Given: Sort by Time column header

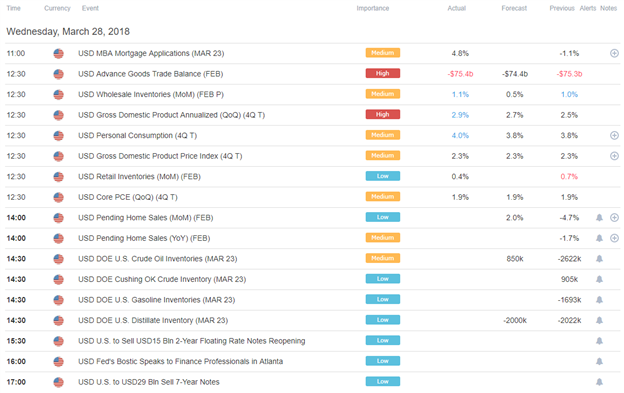Looking at the screenshot, I should (13, 8).
